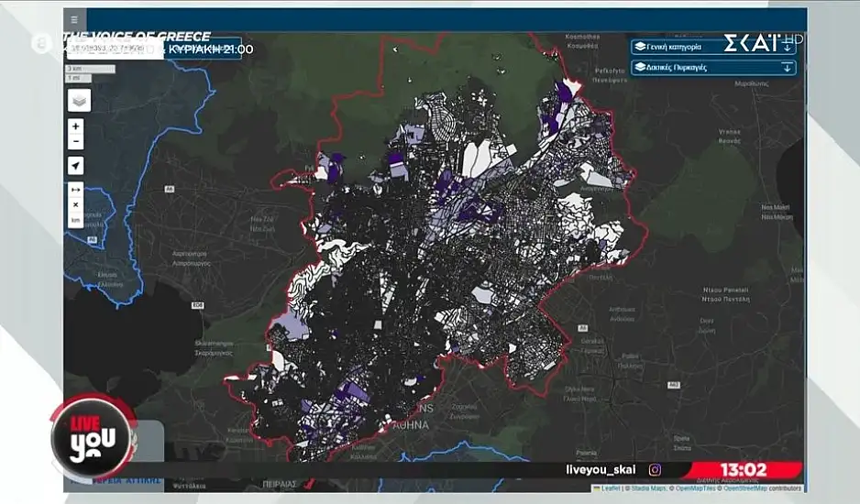Zoom out with the minus button
The image size is (860, 504).
tap(75, 141)
